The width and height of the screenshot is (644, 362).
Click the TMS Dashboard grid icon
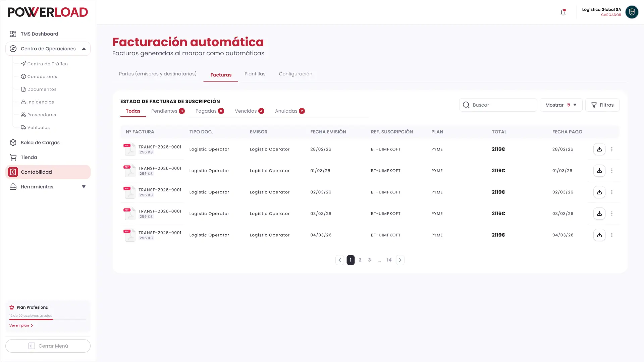(13, 34)
